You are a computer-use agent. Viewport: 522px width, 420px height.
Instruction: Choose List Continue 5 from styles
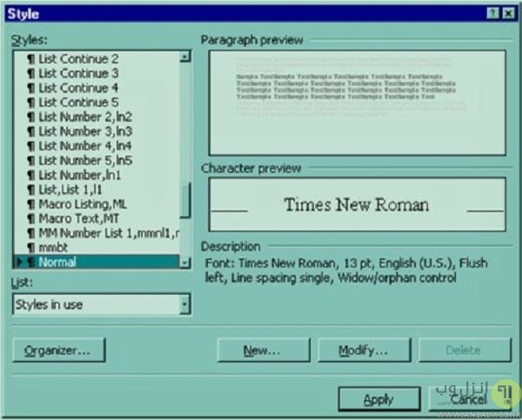78,103
